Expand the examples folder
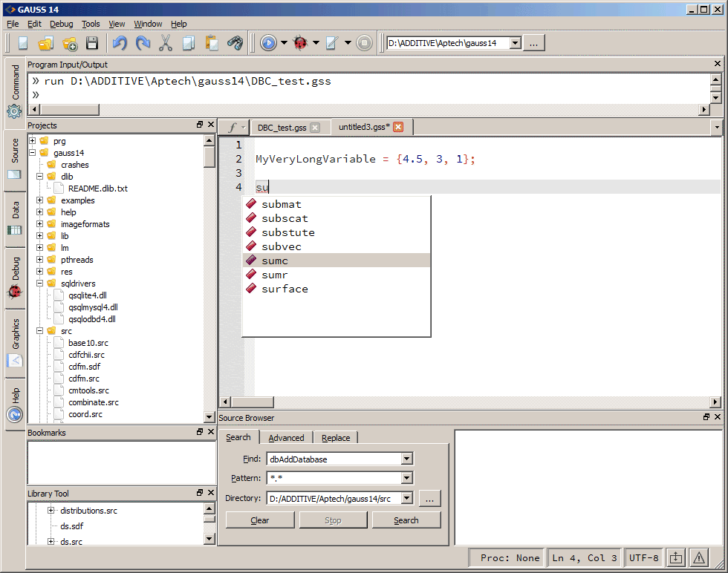Image resolution: width=728 pixels, height=573 pixels. click(x=40, y=200)
